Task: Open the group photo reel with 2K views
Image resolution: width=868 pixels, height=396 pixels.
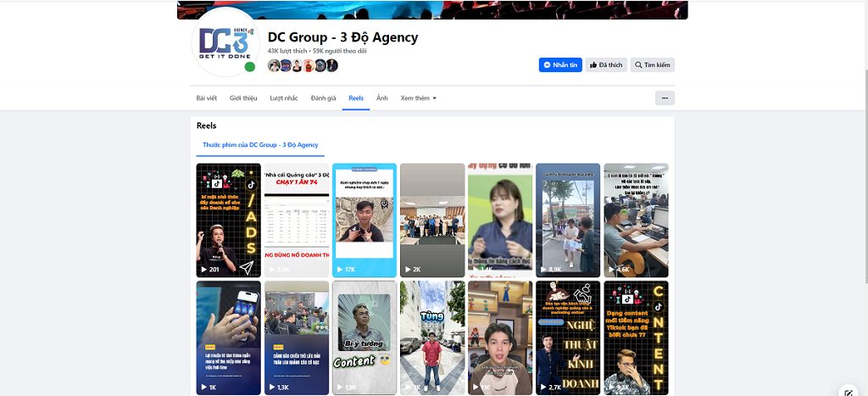Action: coord(432,220)
